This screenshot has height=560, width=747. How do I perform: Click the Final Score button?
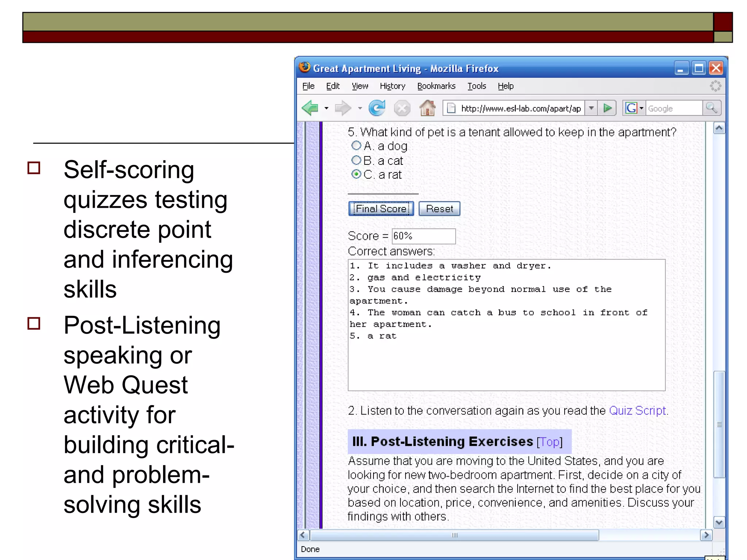(x=381, y=209)
